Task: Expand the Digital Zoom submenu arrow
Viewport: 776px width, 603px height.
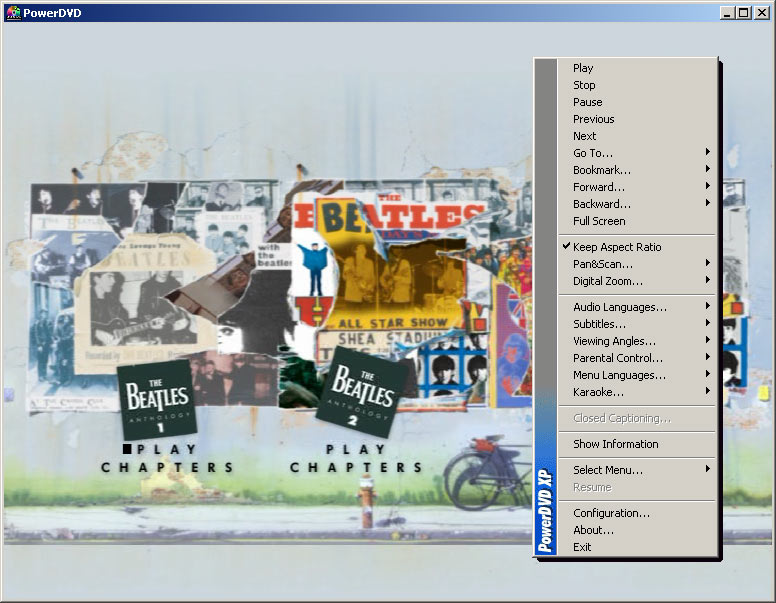Action: [x=708, y=280]
